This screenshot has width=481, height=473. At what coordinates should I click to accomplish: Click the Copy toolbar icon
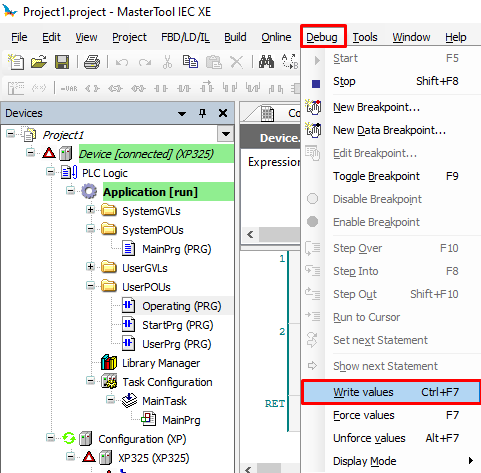[190, 62]
